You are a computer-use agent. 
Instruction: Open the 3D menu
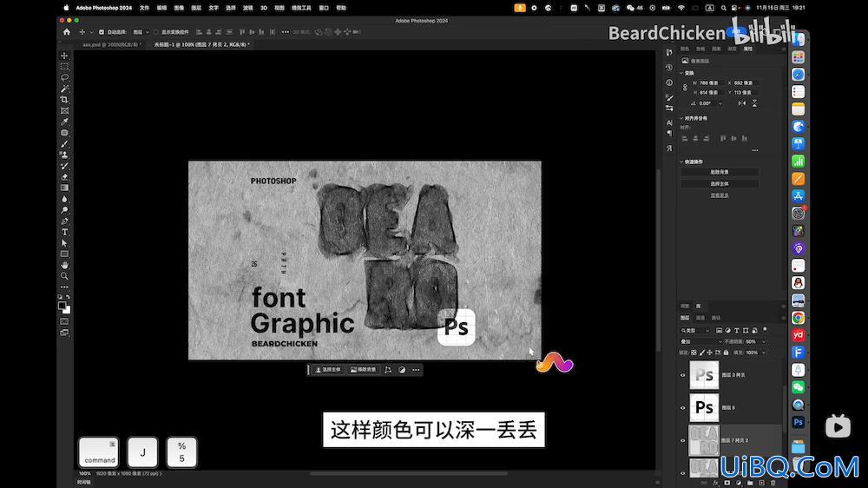point(264,8)
